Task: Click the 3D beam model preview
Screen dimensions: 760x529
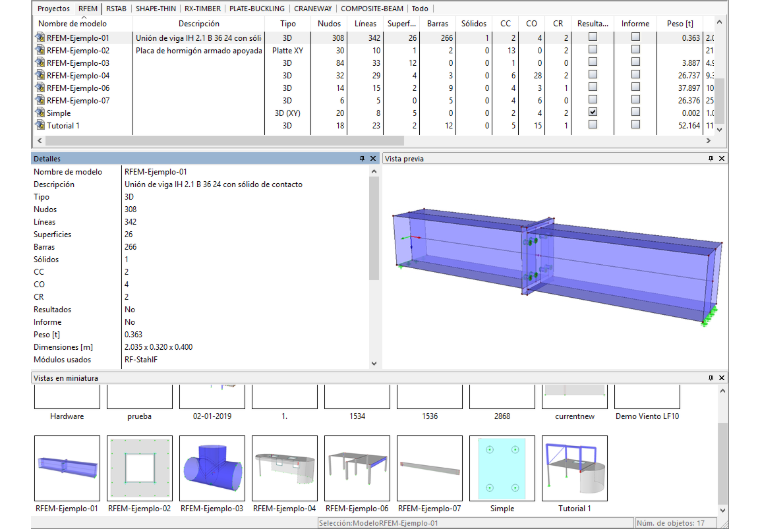Action: (x=557, y=267)
